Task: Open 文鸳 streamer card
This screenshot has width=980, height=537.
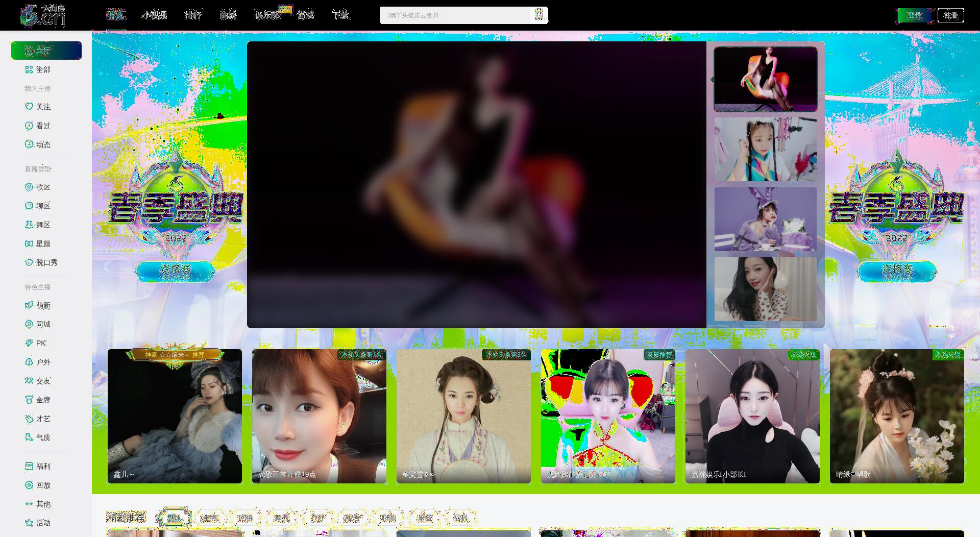Action: pyautogui.click(x=463, y=416)
